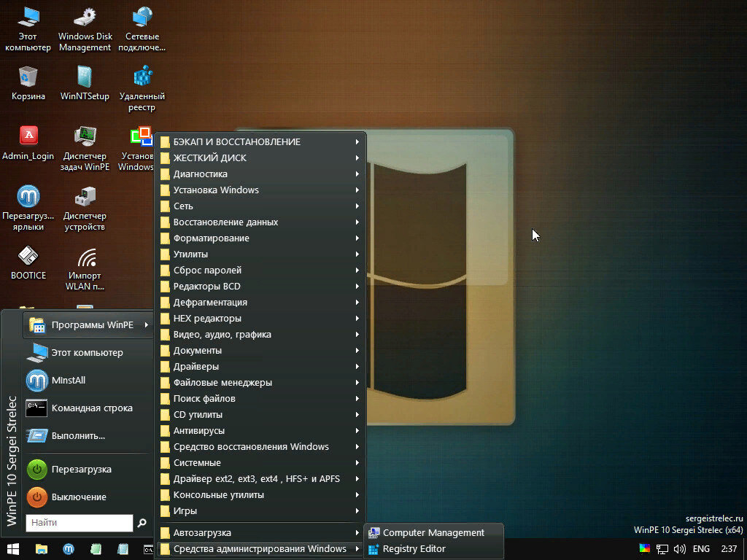747x560 pixels.
Task: Open Импорт WLAN профилей desktop icon
Action: click(x=85, y=268)
